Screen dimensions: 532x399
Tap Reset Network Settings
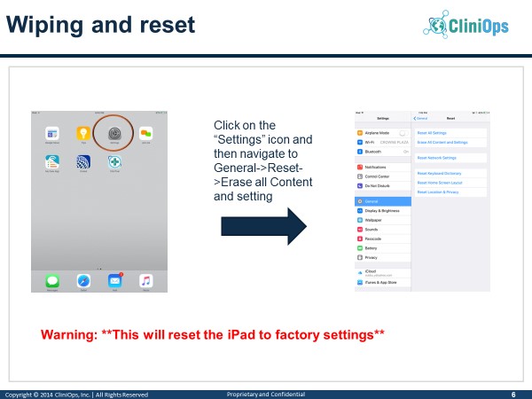click(x=450, y=158)
